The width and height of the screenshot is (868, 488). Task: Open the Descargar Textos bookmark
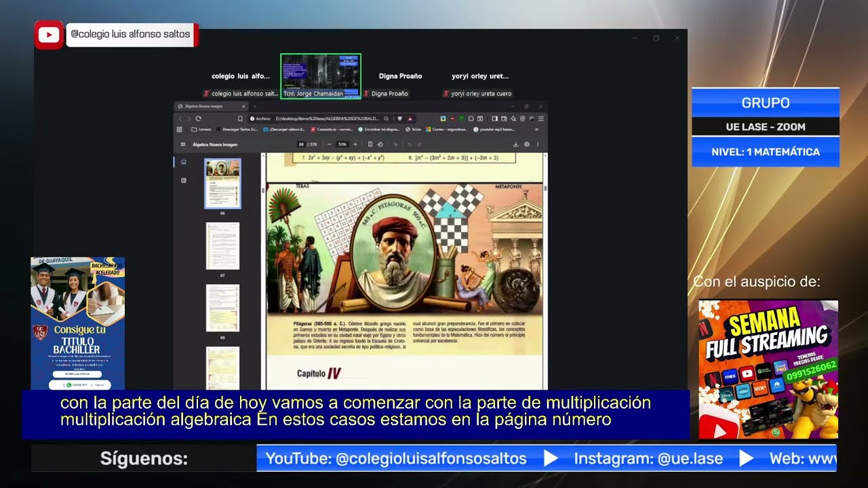coord(237,129)
